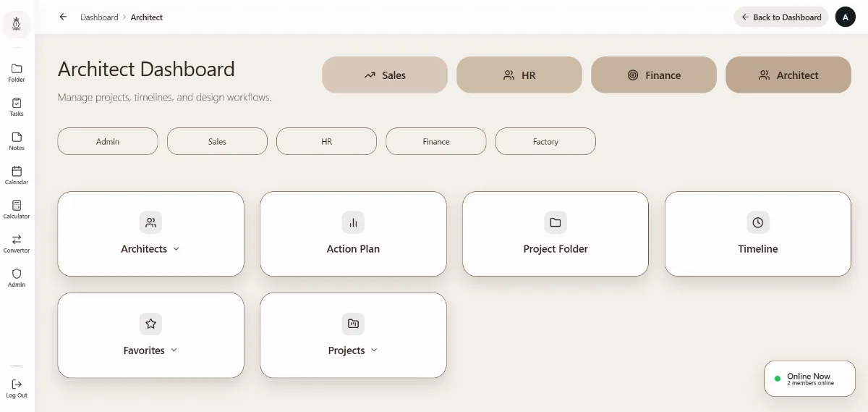This screenshot has height=412, width=868.
Task: Click the Back to Dashboard button
Action: [781, 17]
